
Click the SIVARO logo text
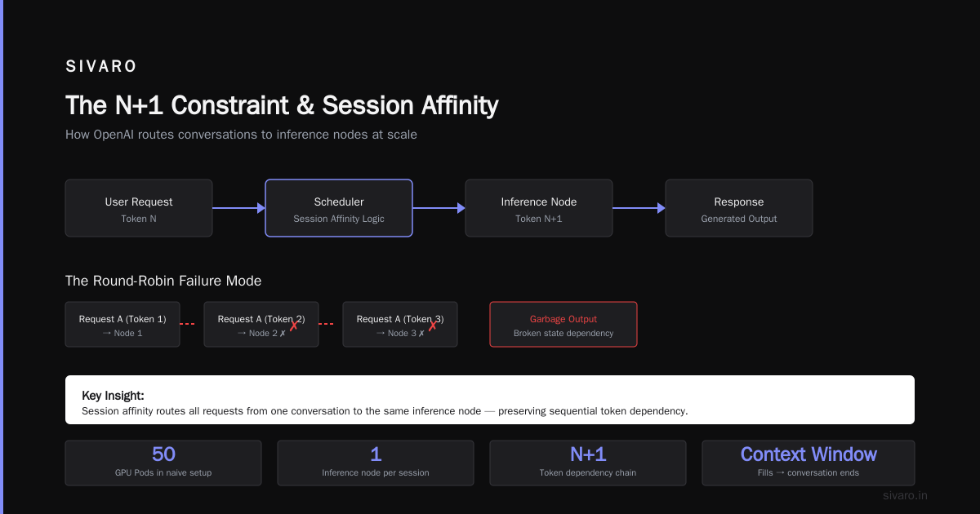[x=101, y=67]
